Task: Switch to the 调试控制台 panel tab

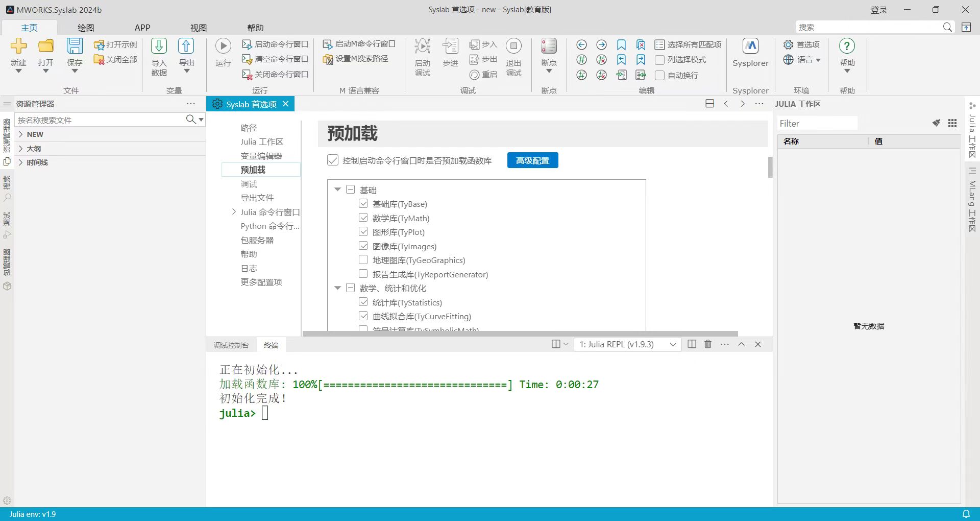Action: tap(231, 345)
